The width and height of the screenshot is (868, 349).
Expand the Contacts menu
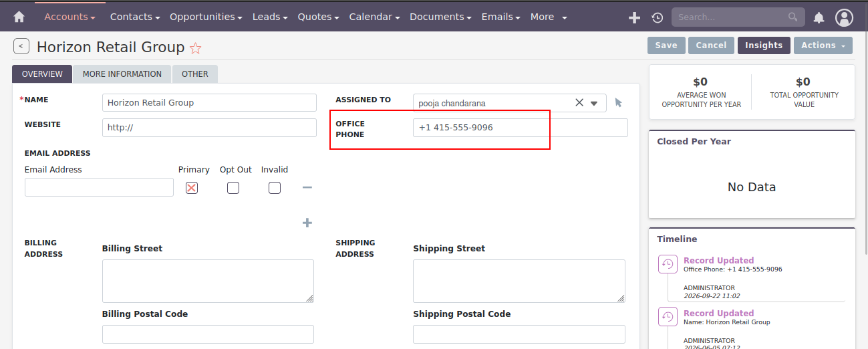click(135, 17)
